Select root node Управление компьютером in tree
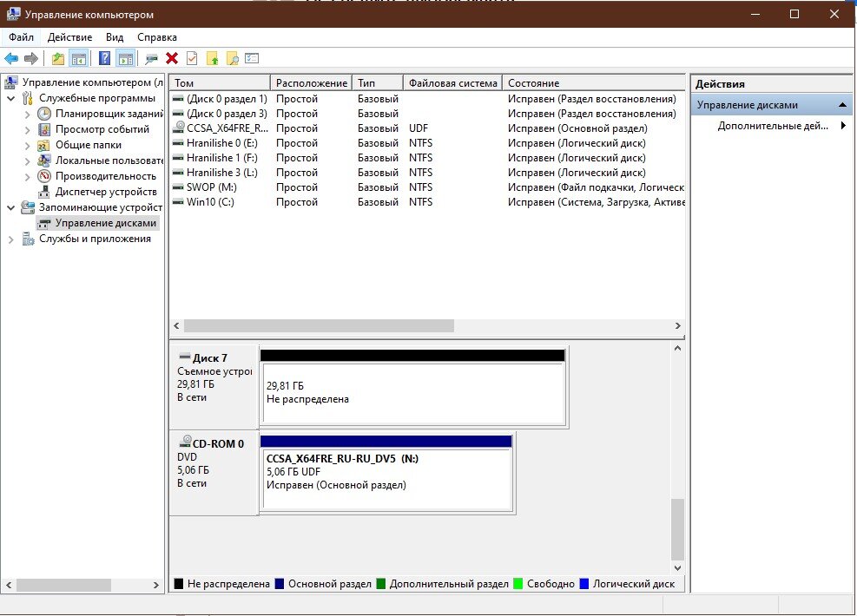This screenshot has width=857, height=616. point(92,82)
